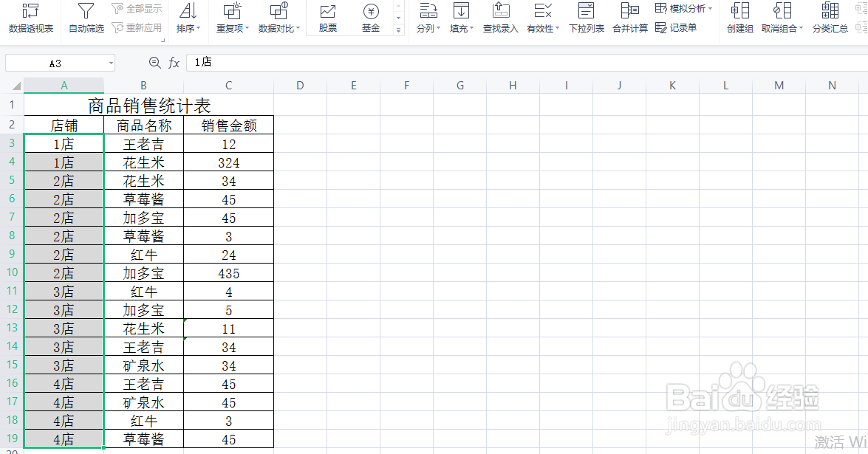The image size is (868, 454).
Task: Click 记录单 record form
Action: 676,27
